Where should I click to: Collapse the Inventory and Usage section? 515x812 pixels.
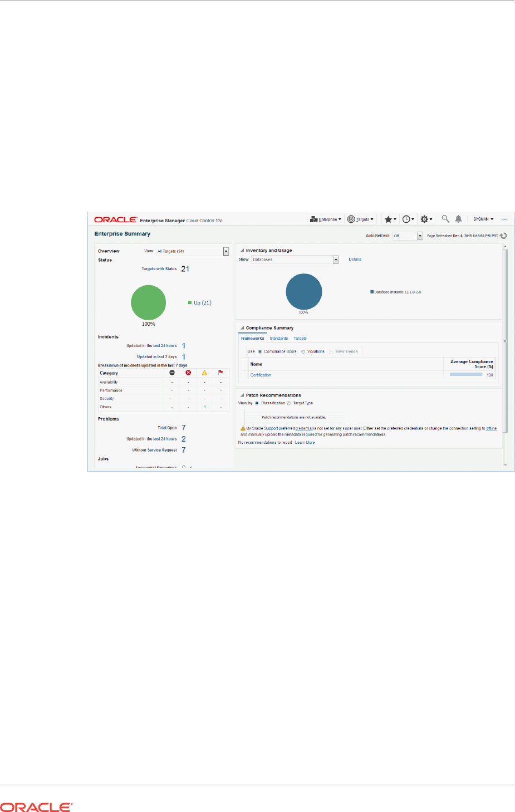coord(242,251)
